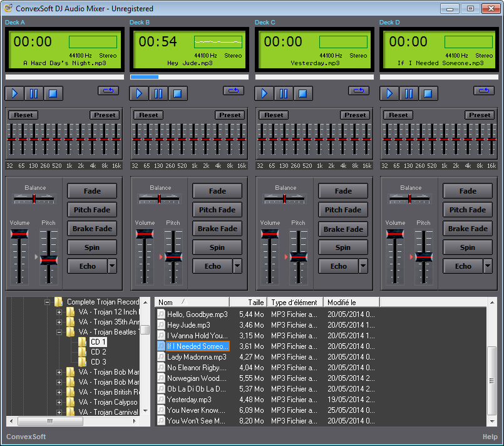Adjust Deck C Balance slider
This screenshot has height=446, width=504.
coord(284,199)
